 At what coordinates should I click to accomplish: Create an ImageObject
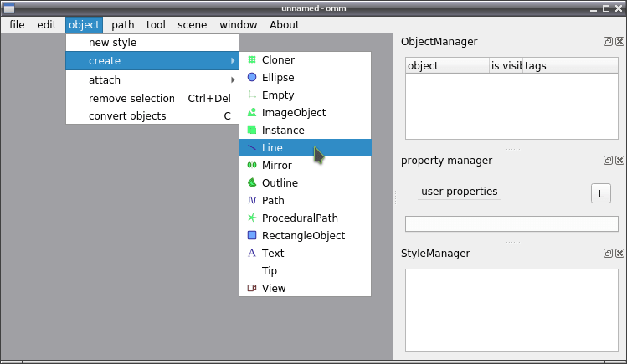[305, 113]
